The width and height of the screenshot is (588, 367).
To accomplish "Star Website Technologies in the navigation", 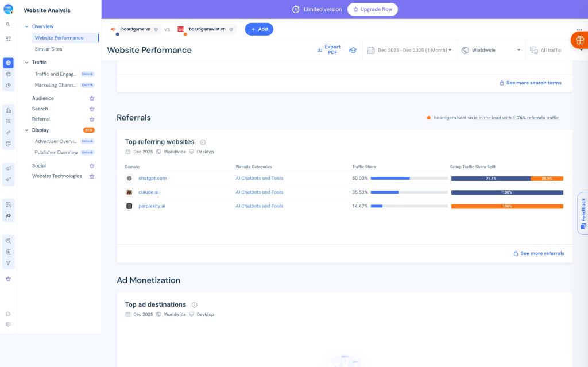I will pyautogui.click(x=92, y=176).
